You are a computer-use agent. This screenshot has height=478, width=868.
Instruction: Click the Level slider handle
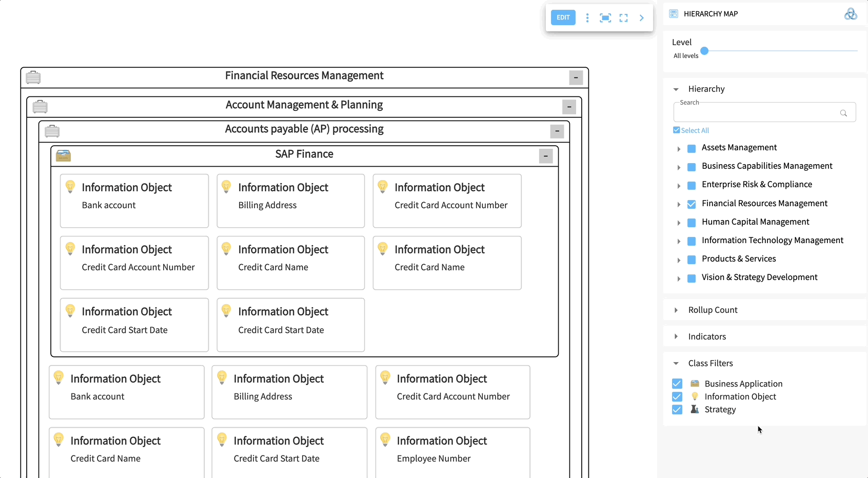click(x=704, y=51)
